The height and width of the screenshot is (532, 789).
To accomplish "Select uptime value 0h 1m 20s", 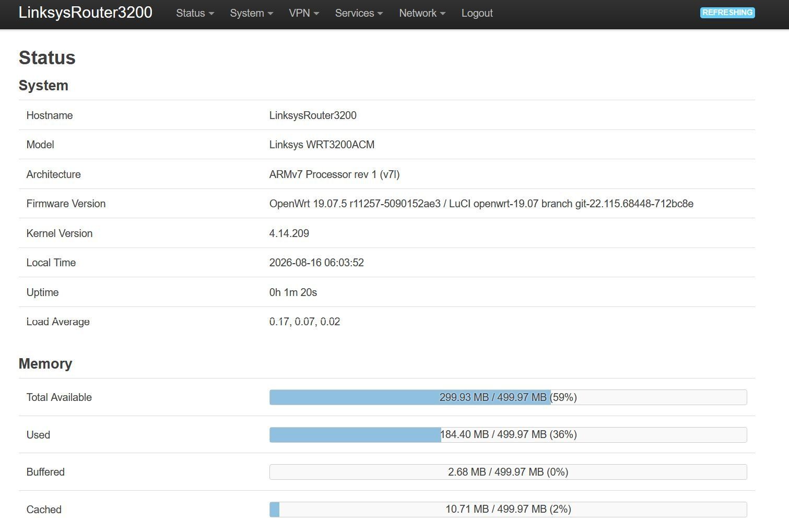I will [293, 292].
